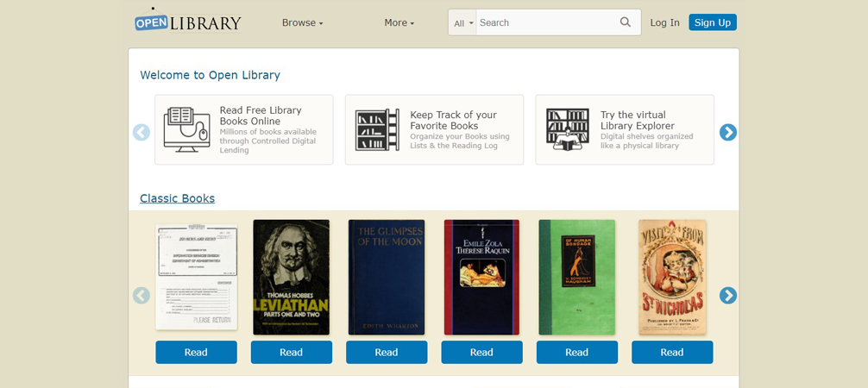Viewport: 868px width, 388px height.
Task: Open Try the virtual Library Explorer title
Action: [638, 120]
